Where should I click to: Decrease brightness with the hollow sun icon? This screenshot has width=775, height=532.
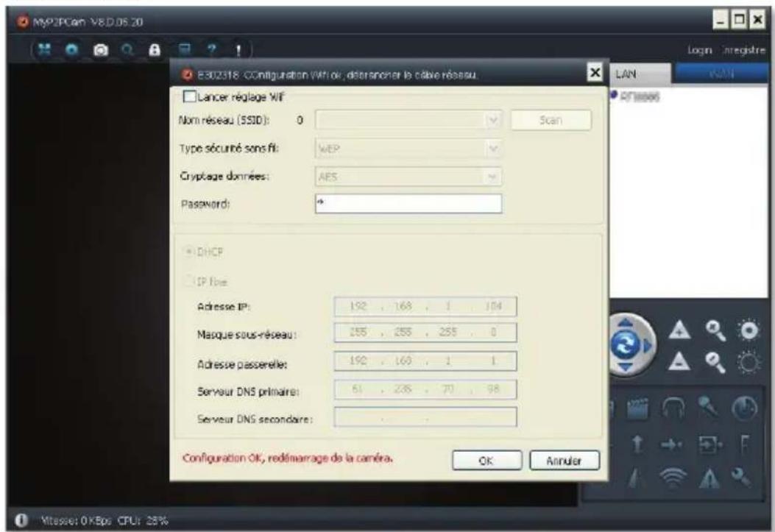(749, 363)
